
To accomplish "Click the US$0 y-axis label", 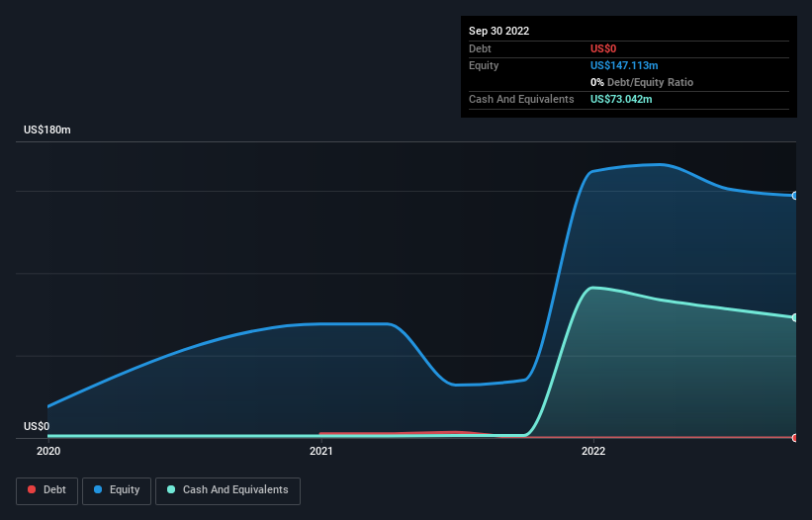I will pyautogui.click(x=37, y=426).
